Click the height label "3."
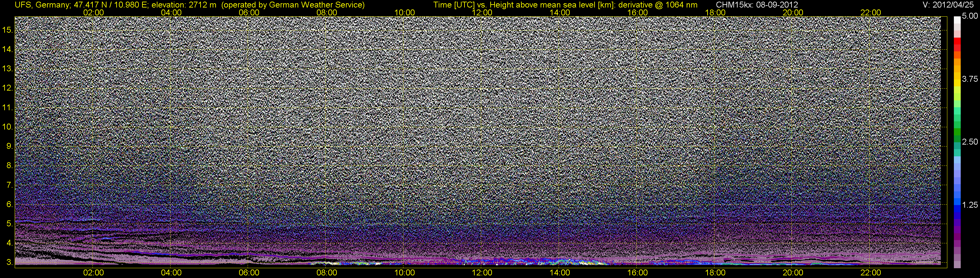The image size is (980, 278). (10, 262)
